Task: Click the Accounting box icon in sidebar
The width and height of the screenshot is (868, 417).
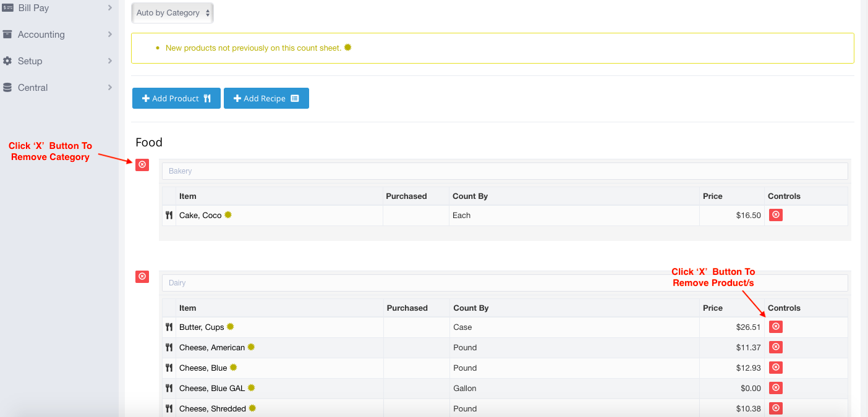Action: [7, 35]
